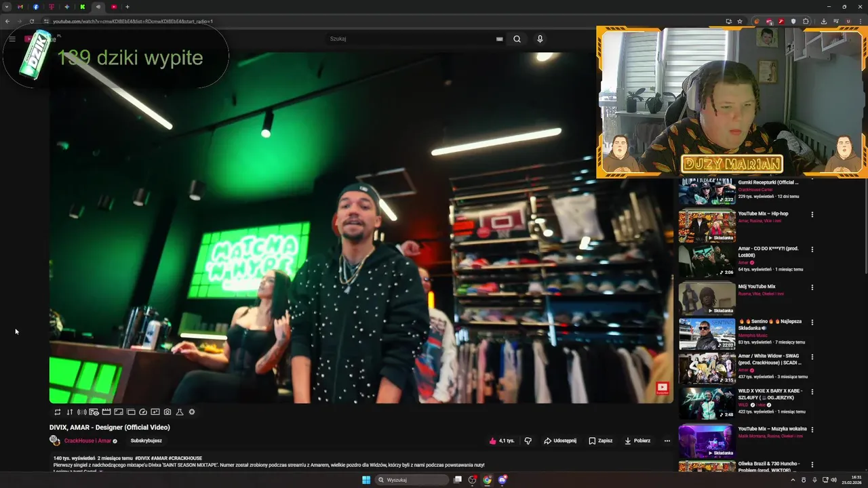Click Zapisz save button
Screen dimensions: 868x488
[601, 441]
